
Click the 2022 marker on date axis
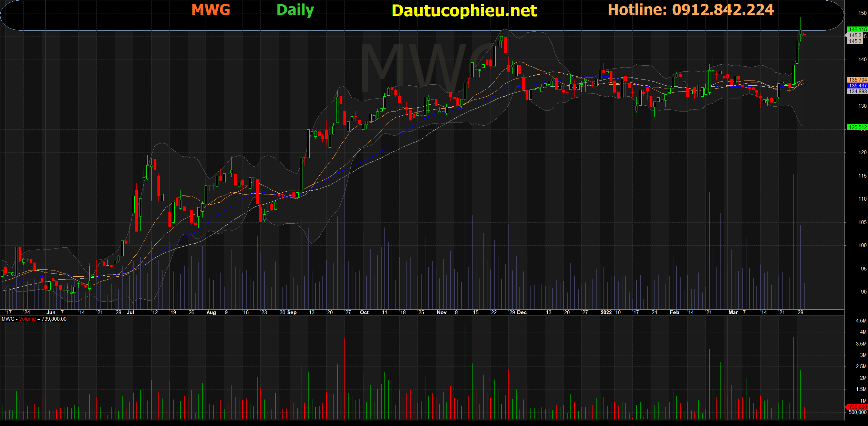pos(606,312)
